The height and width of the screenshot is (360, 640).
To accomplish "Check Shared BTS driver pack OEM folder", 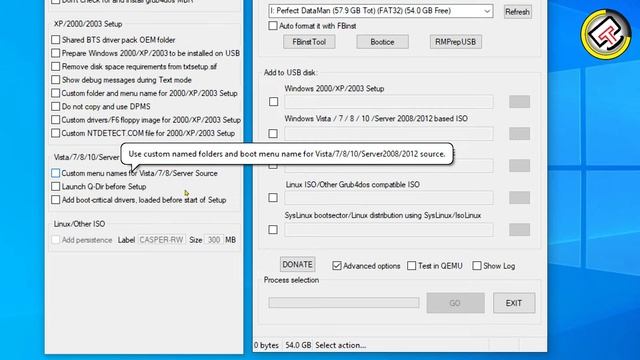I will 56,40.
